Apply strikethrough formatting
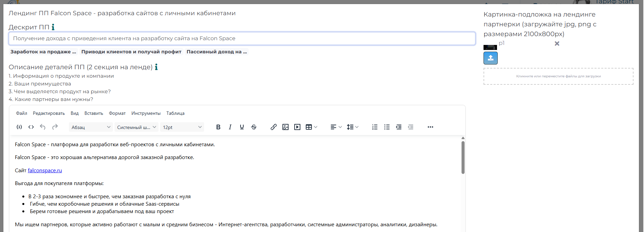 (x=254, y=127)
